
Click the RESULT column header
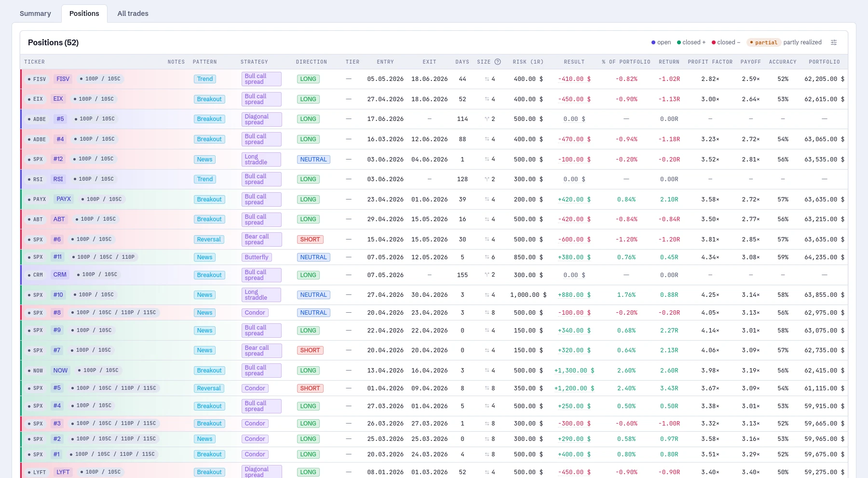click(x=574, y=62)
